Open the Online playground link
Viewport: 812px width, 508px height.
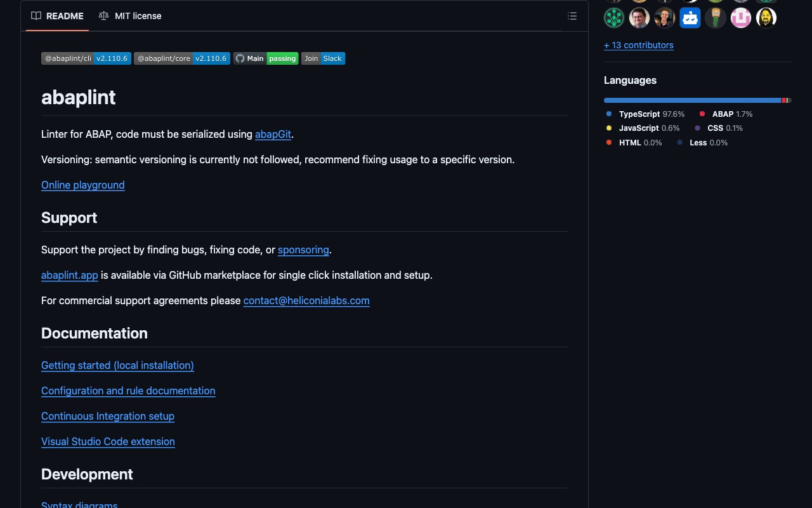point(83,185)
